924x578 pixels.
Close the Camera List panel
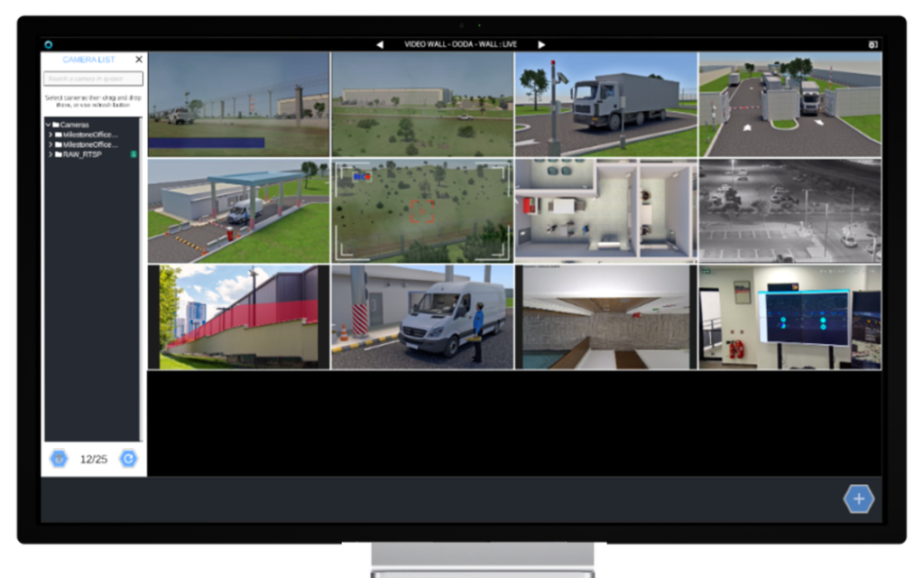pyautogui.click(x=137, y=59)
